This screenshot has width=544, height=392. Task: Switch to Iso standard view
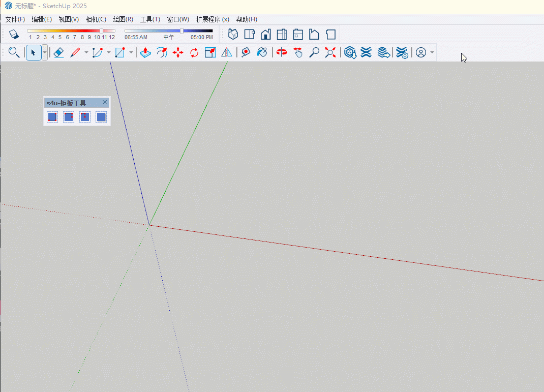pyautogui.click(x=233, y=34)
